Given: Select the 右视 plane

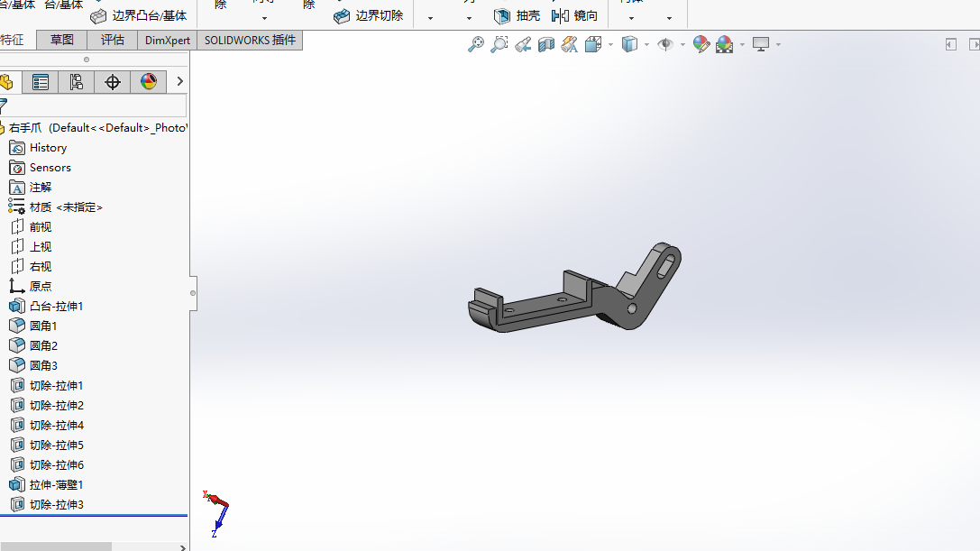Looking at the screenshot, I should pos(31,266).
